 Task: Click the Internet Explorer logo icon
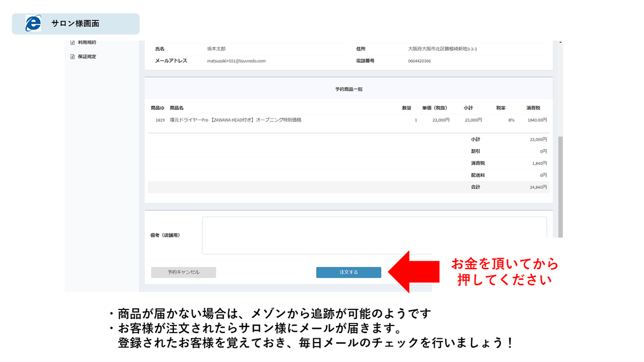(x=33, y=24)
